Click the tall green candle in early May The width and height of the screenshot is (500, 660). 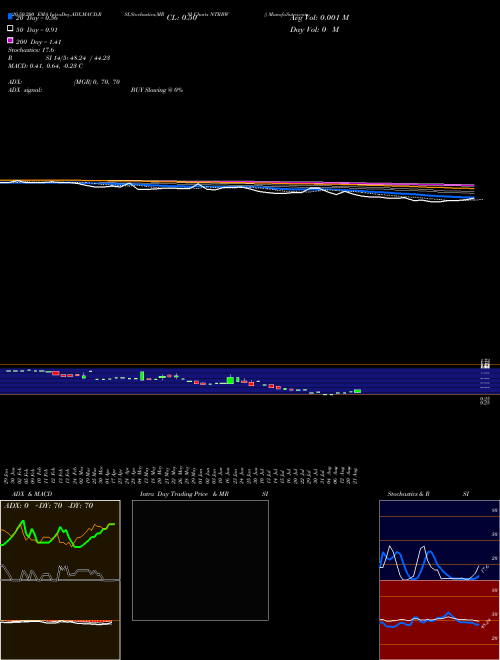click(x=142, y=375)
